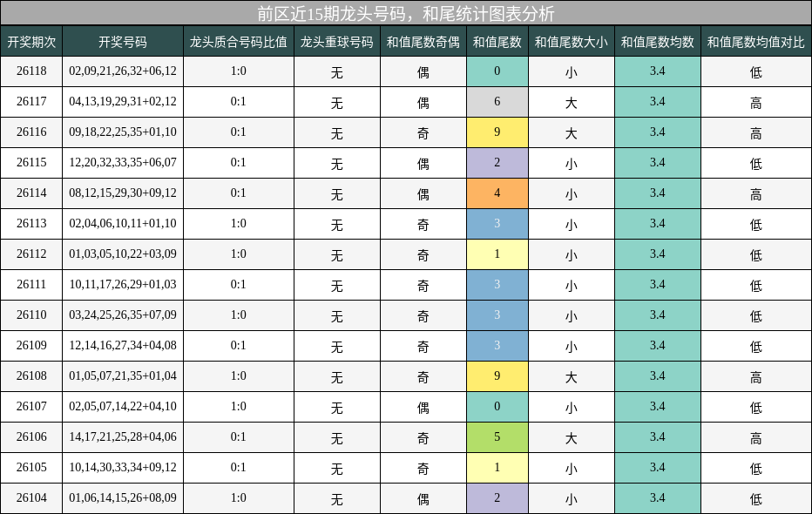Click the gray tail value 6 in row 26117
812x514 pixels.
tap(497, 101)
